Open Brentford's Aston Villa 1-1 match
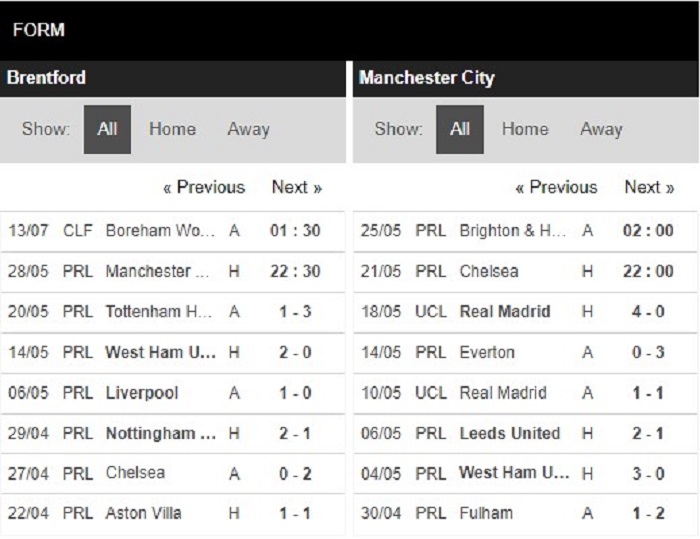Viewport: 700px width, 539px height. (x=172, y=514)
